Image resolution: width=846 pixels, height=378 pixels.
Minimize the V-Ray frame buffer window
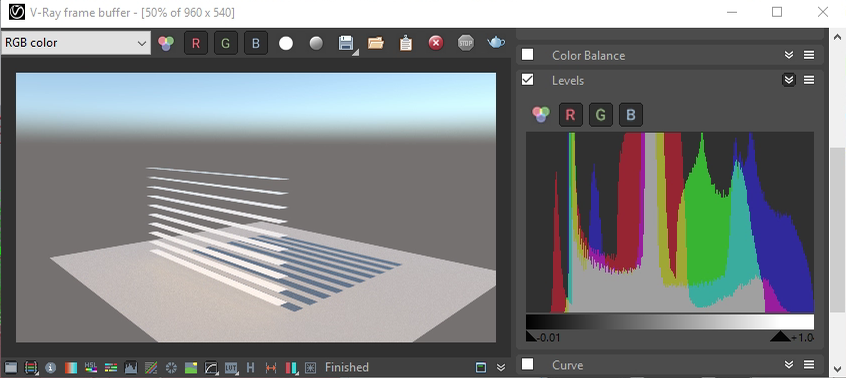732,12
